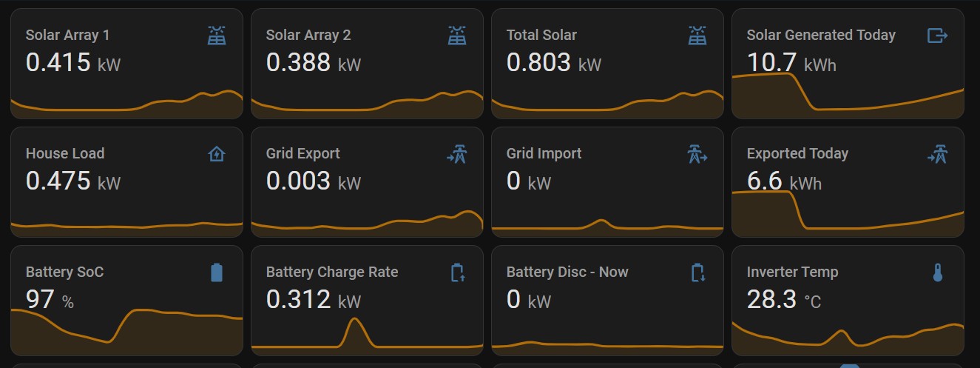Click the Battery Disc - Now icon
The height and width of the screenshot is (368, 980).
(x=697, y=272)
